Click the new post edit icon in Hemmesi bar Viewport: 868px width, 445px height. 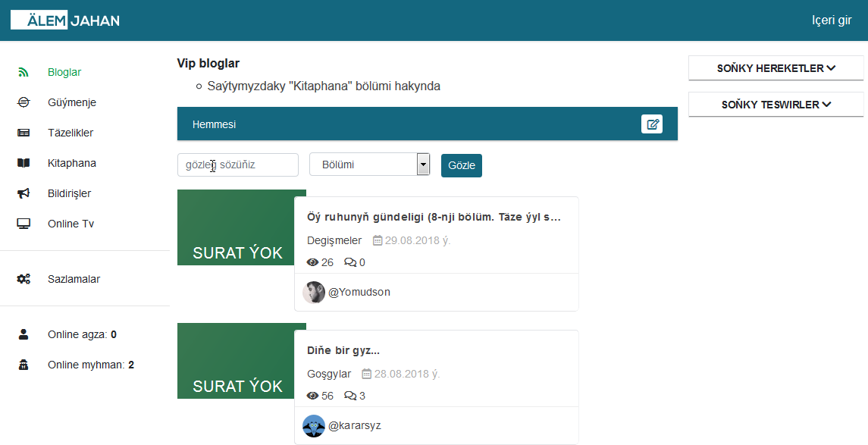(652, 124)
